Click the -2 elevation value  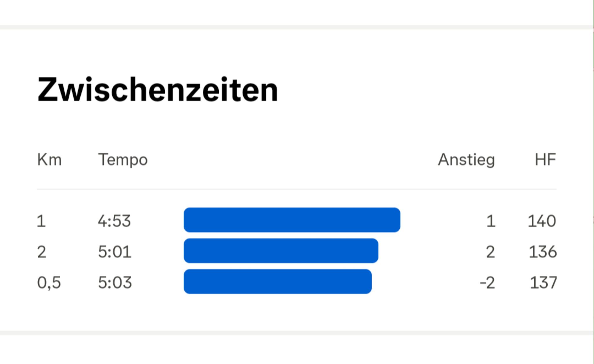point(488,282)
